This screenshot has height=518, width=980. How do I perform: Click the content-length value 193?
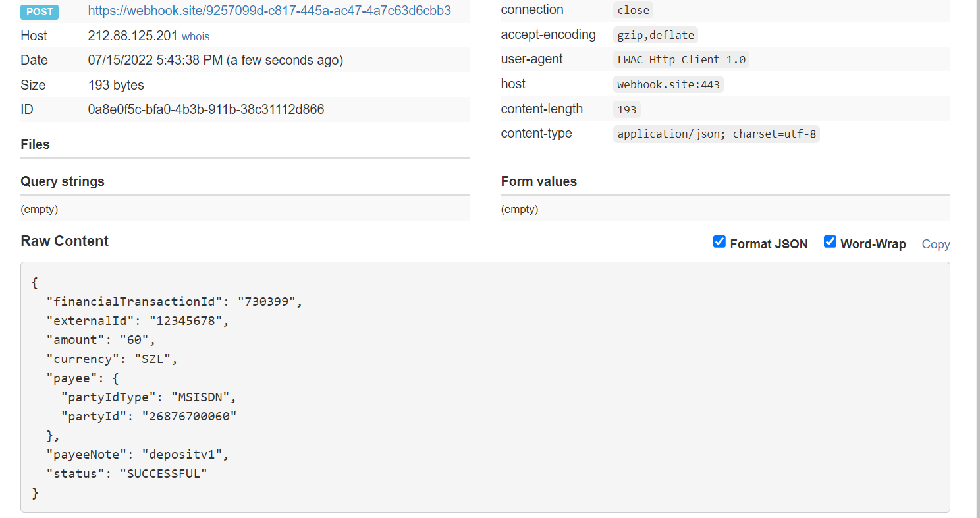click(x=626, y=109)
